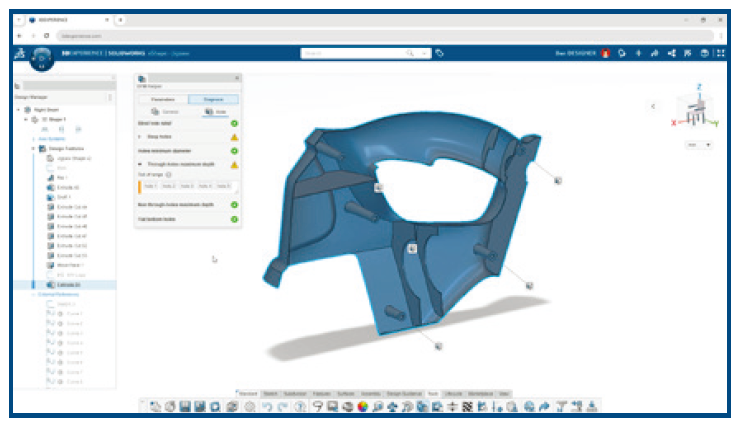Viewport: 743px width, 425px height.
Task: Click the Design Manager tree filter icon
Action: (x=17, y=86)
